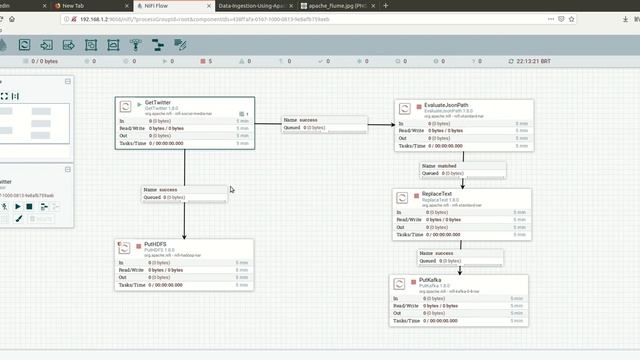Click the EvaluateJsonPath processor icon
Screen dimensions: 640x360
click(x=404, y=109)
